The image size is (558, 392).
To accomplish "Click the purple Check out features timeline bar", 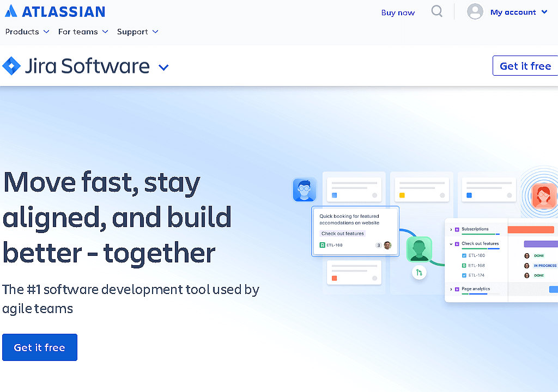I will click(x=541, y=244).
